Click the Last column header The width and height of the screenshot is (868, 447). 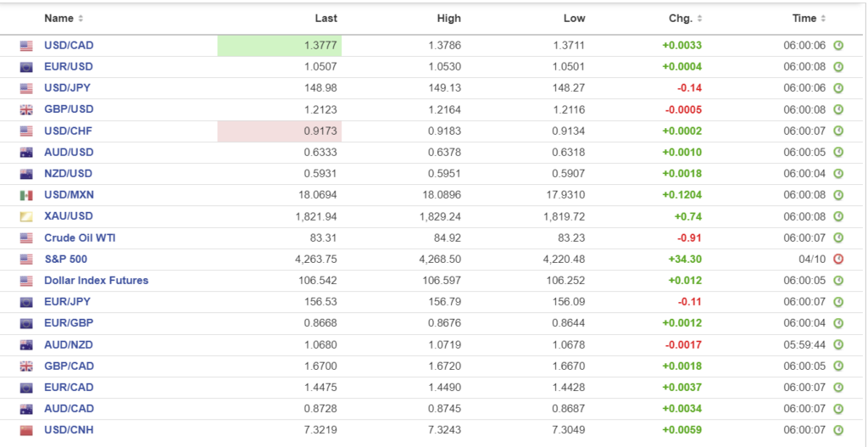pyautogui.click(x=325, y=19)
